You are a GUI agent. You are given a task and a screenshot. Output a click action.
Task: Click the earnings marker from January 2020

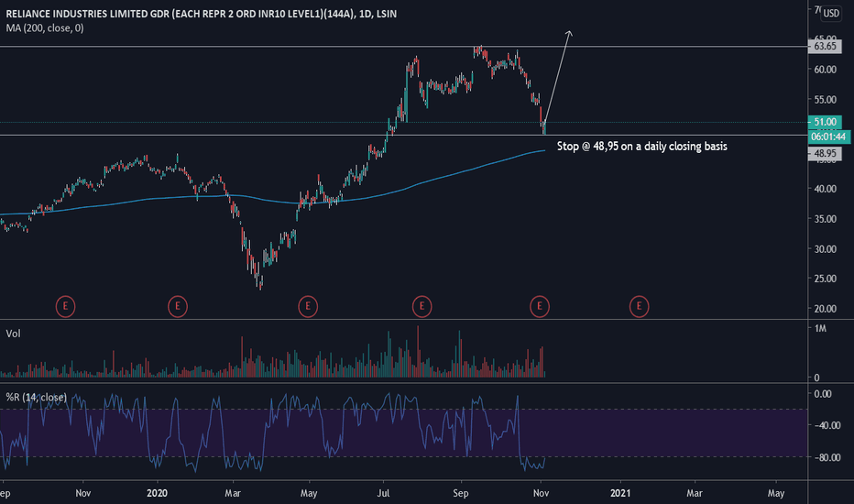[x=178, y=306]
